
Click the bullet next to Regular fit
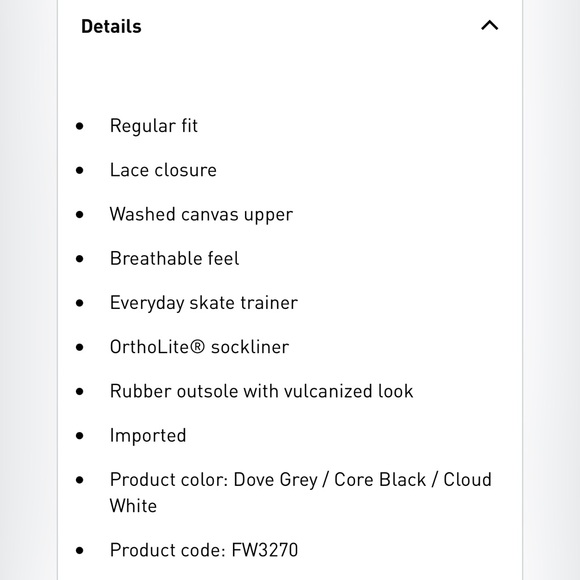point(80,126)
